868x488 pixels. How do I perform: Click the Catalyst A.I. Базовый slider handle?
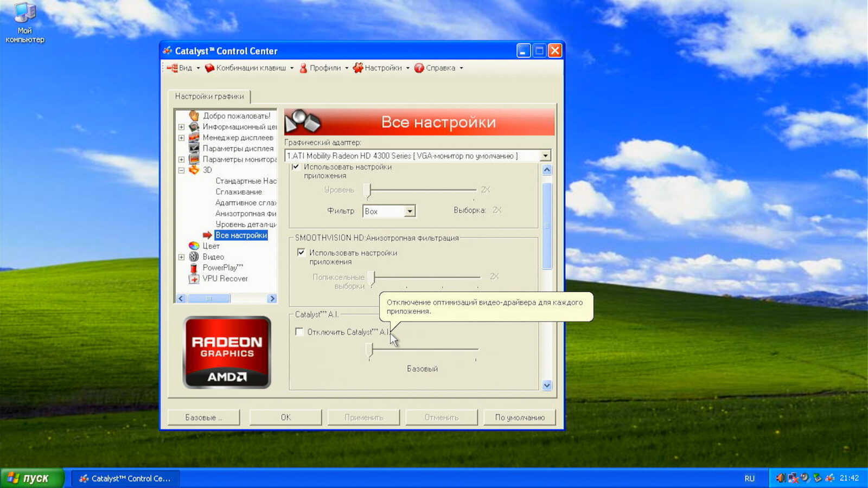pos(369,350)
